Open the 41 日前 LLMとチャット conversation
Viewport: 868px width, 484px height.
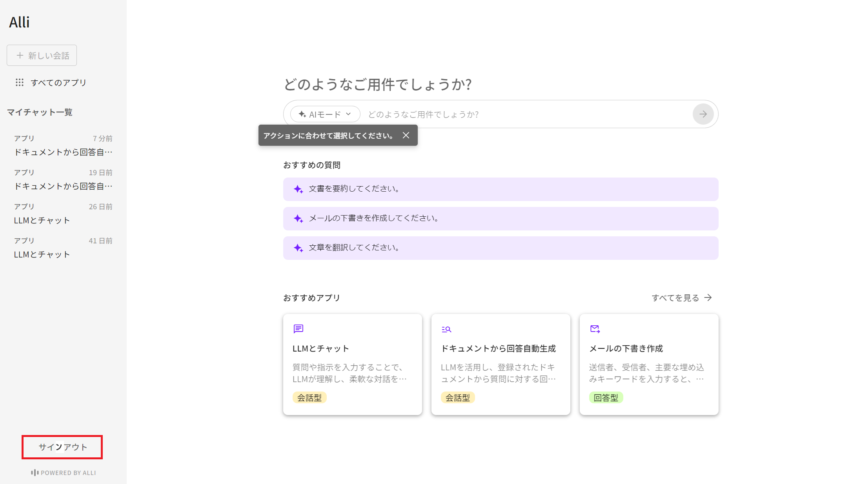pyautogui.click(x=63, y=248)
